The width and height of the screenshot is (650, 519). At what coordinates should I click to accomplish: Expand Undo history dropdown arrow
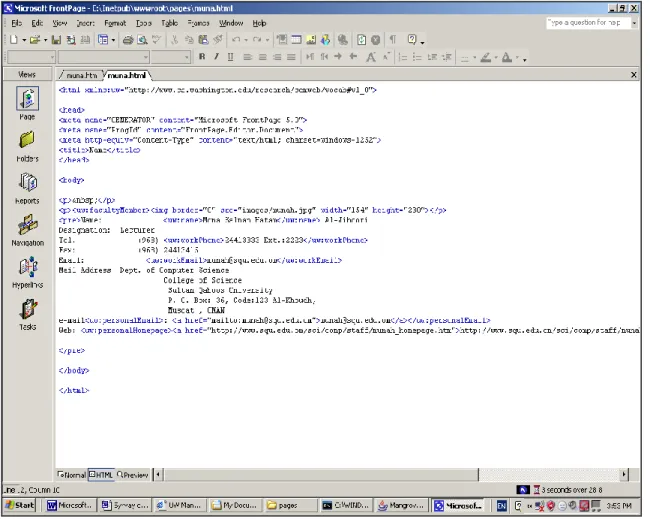click(246, 40)
